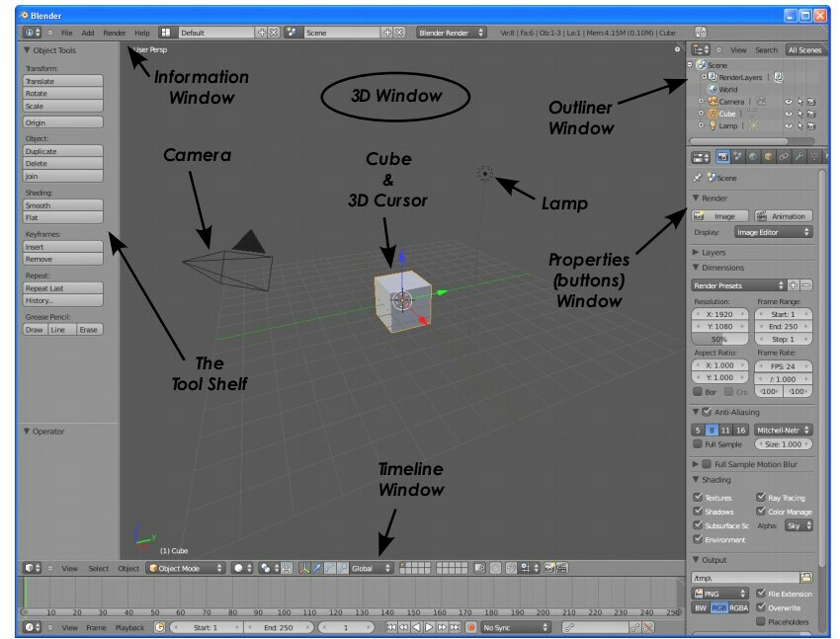
Task: Open the Blender Render engine dropdown
Action: [x=451, y=33]
